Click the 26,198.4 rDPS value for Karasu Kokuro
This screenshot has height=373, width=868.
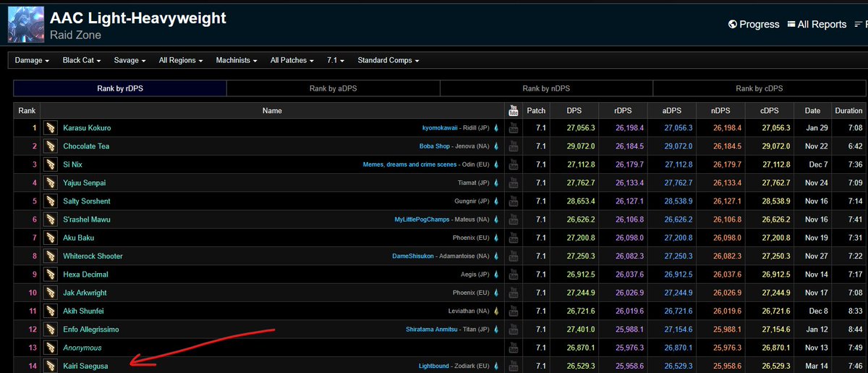point(630,128)
